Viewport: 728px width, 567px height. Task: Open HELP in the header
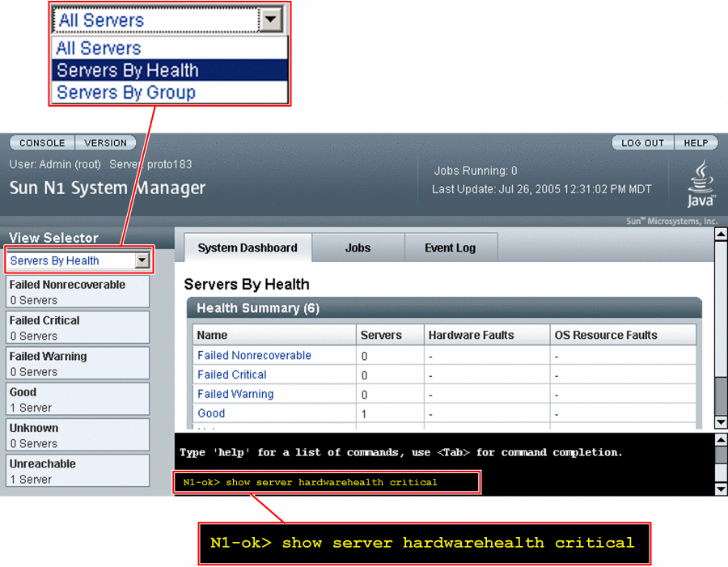point(696,142)
